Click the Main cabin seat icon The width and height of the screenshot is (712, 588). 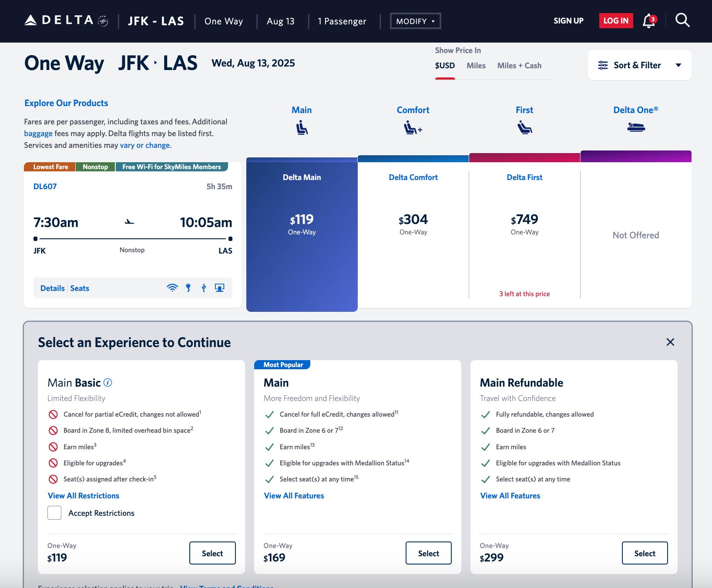[x=302, y=128]
